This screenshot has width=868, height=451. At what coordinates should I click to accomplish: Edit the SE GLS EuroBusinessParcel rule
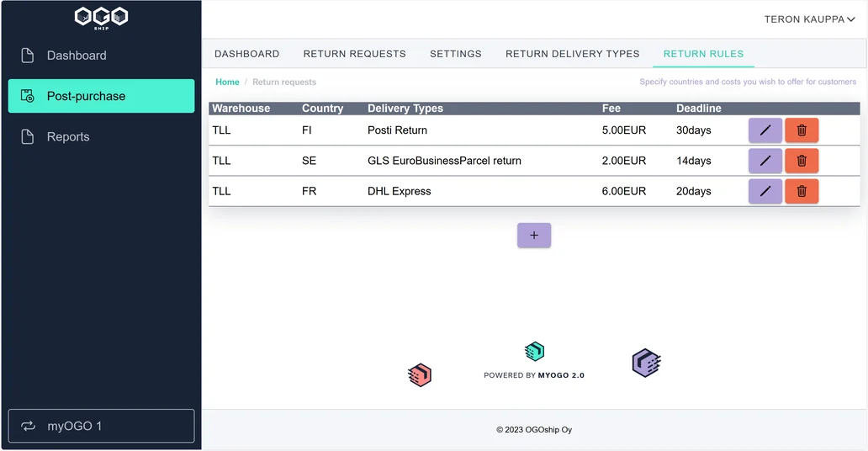coord(765,161)
